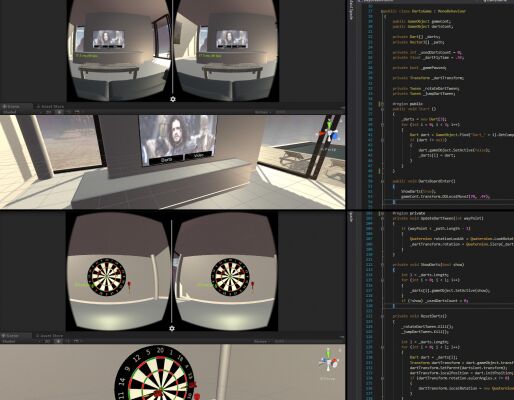This screenshot has width=514, height=400.
Task: Toggle scene audio in TV room scene toolbar
Action: (x=68, y=112)
